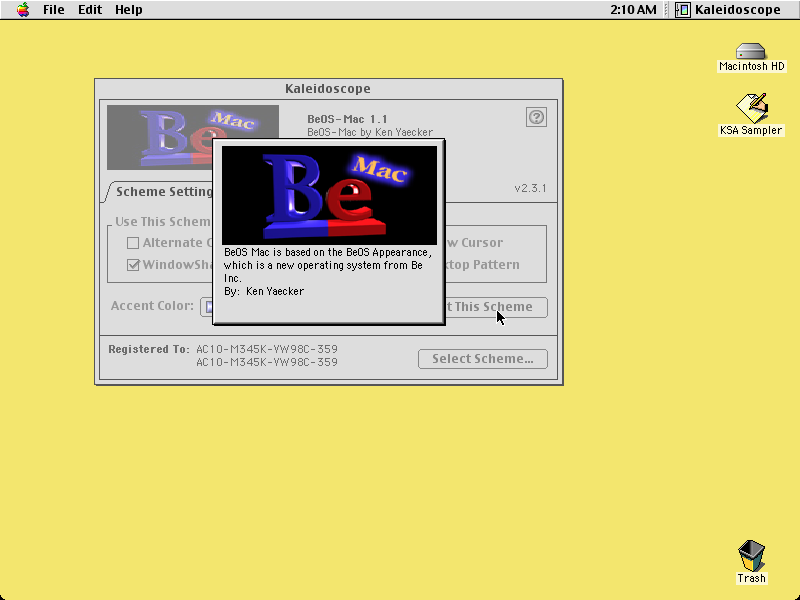
Task: Open the Edit menu
Action: 90,10
